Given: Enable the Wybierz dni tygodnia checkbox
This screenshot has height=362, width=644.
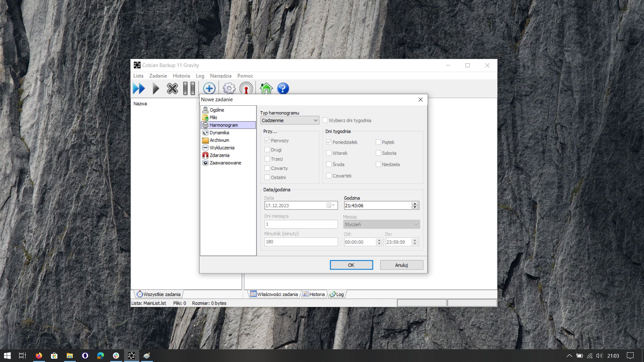Looking at the screenshot, I should pyautogui.click(x=325, y=120).
